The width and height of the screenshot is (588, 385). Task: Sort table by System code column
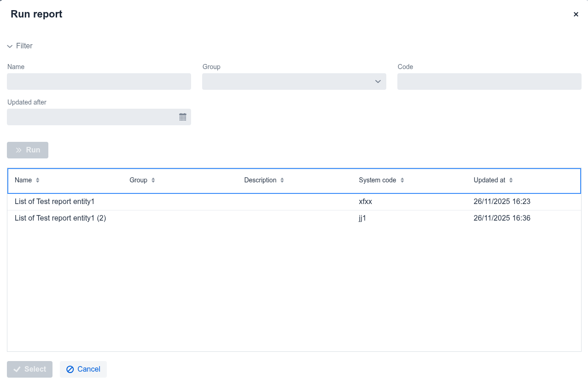coord(402,180)
